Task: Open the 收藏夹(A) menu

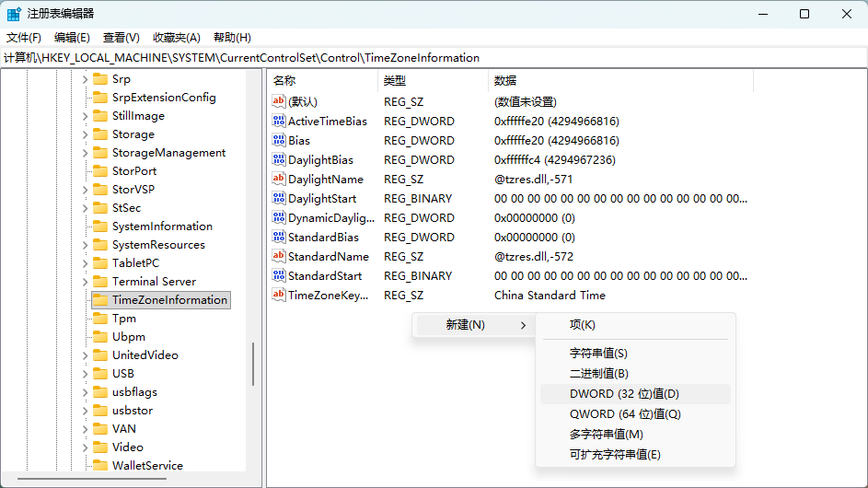Action: [x=176, y=38]
